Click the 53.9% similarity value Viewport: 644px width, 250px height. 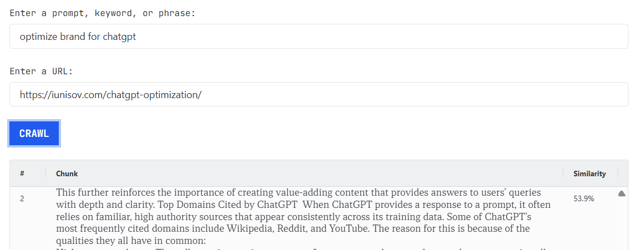[x=584, y=198]
